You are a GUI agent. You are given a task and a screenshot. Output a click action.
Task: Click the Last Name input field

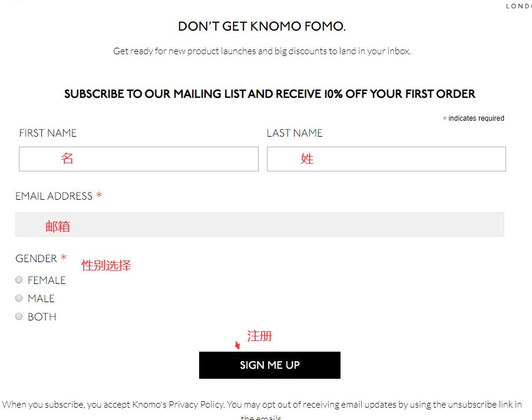point(386,159)
